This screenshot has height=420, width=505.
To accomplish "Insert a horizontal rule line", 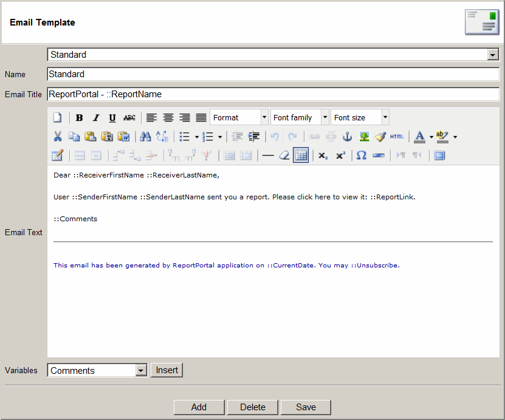I will pyautogui.click(x=268, y=156).
